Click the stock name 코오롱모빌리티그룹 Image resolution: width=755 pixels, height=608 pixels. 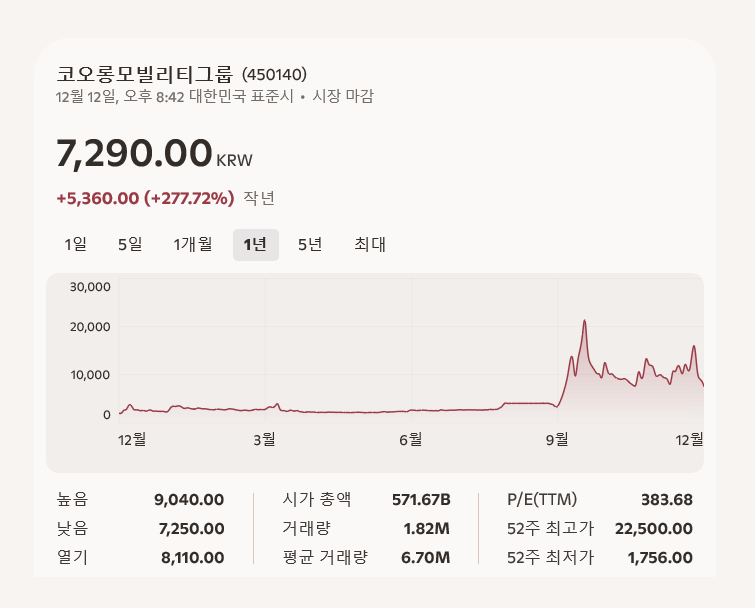[x=145, y=75]
